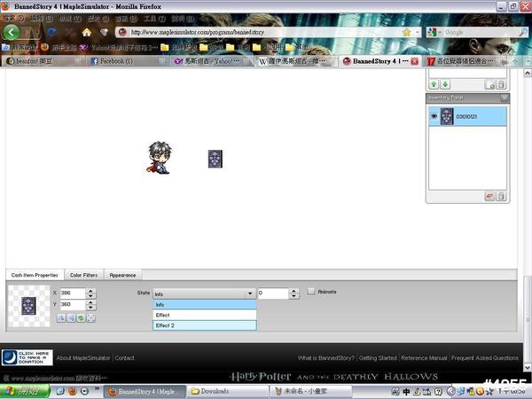Reload the page with refresh icon

click(51, 32)
